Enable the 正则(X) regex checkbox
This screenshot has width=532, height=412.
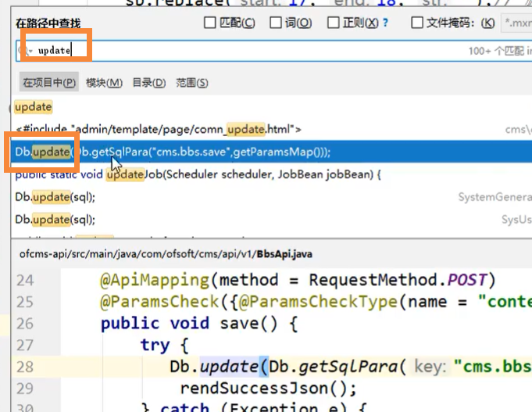tap(333, 23)
